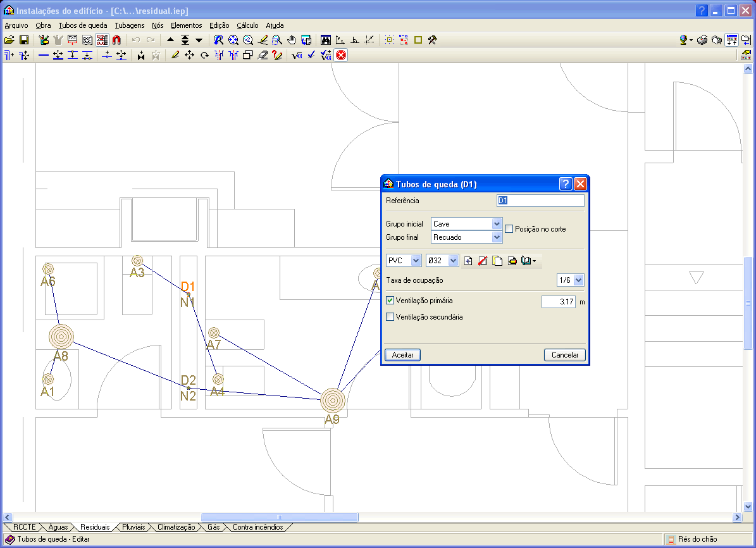756x548 pixels.
Task: Click the question mark pencil info icon
Action: click(276, 56)
